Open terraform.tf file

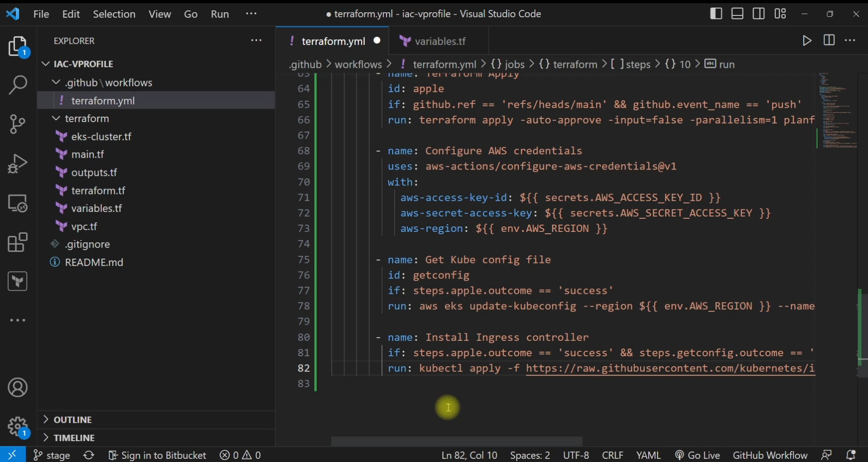click(156, 191)
